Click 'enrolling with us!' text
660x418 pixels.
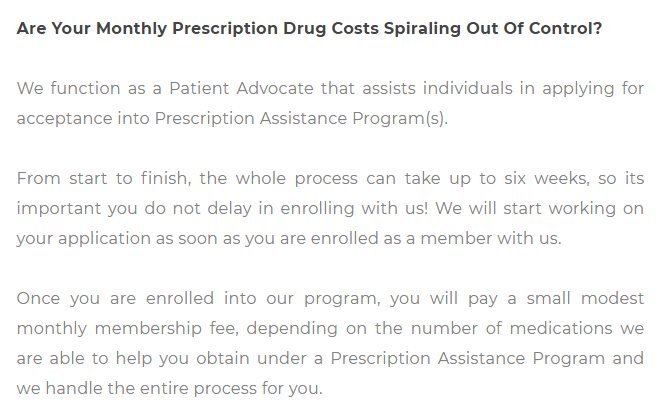[354, 209]
